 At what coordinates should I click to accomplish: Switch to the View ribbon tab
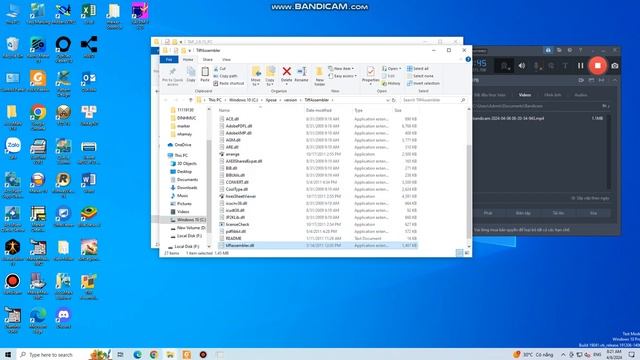pos(226,60)
